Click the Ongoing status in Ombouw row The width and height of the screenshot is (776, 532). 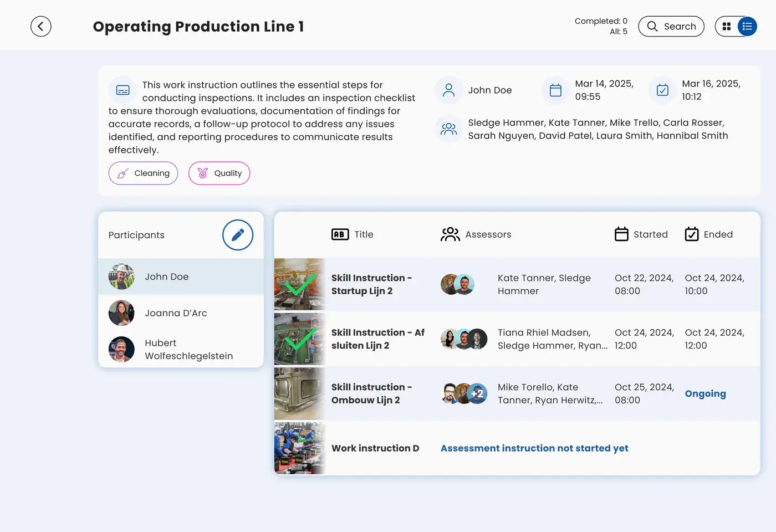point(705,393)
